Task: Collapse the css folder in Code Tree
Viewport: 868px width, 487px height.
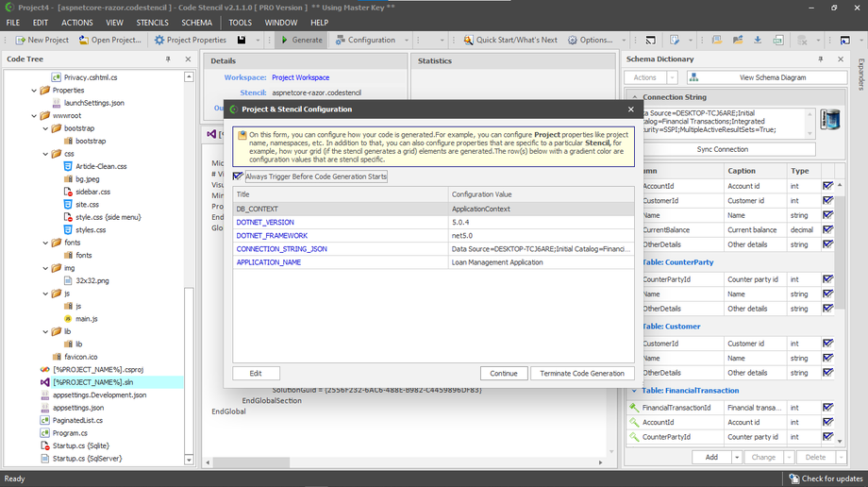Action: coord(44,153)
